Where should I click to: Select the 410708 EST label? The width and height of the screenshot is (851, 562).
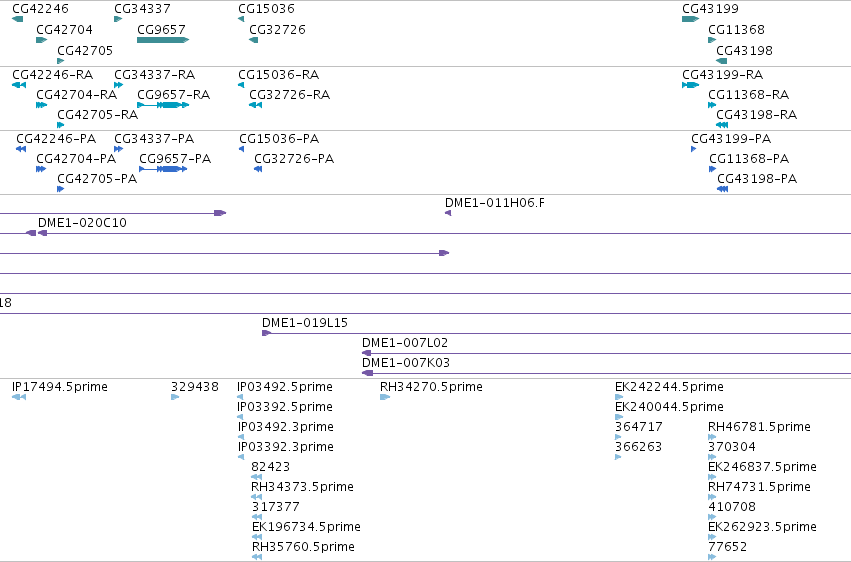[x=732, y=507]
